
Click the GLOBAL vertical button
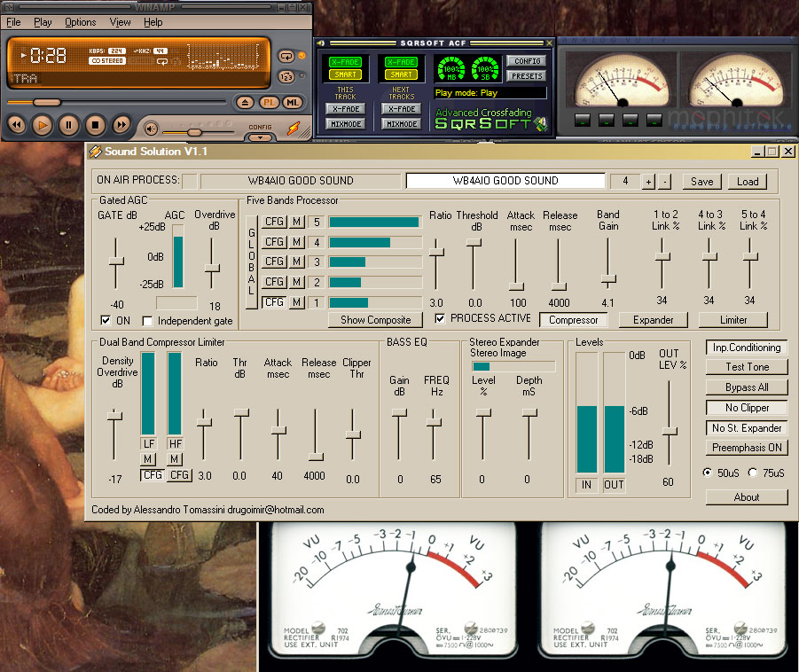[251, 262]
